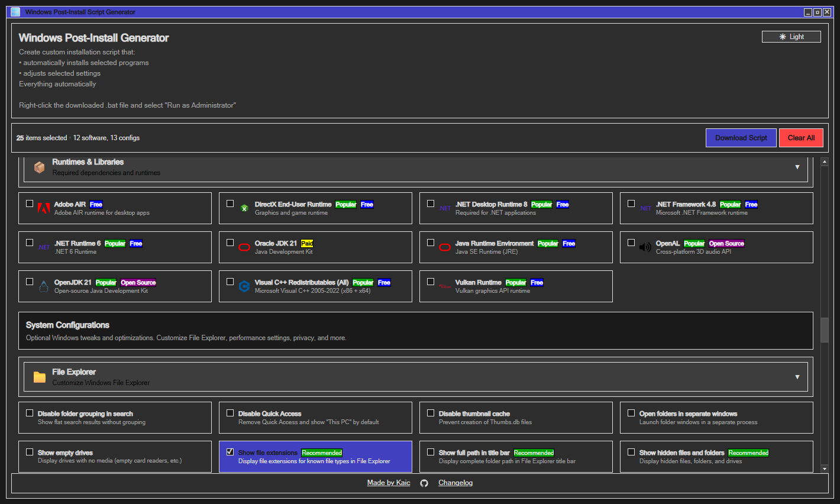Viewport: 840px width, 504px height.
Task: Click the Runtimes & Libraries package icon
Action: tap(38, 167)
